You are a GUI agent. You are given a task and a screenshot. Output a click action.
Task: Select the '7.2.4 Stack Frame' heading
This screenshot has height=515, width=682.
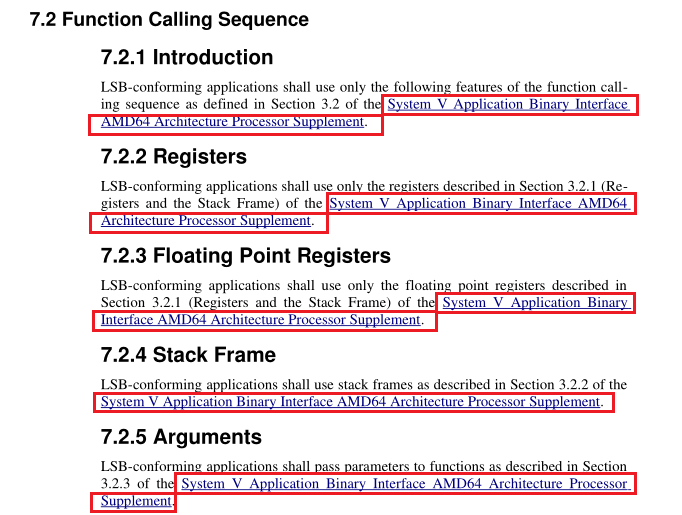point(188,355)
